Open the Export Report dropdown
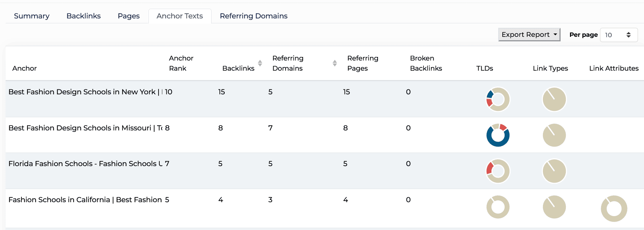Viewport: 644px width, 230px height. click(x=529, y=35)
